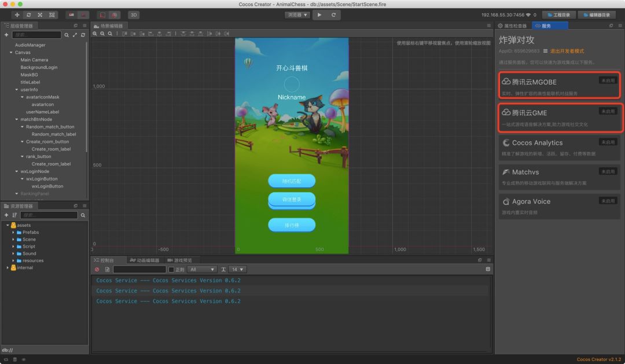Open the console log level All dropdown
This screenshot has width=625, height=364.
202,270
